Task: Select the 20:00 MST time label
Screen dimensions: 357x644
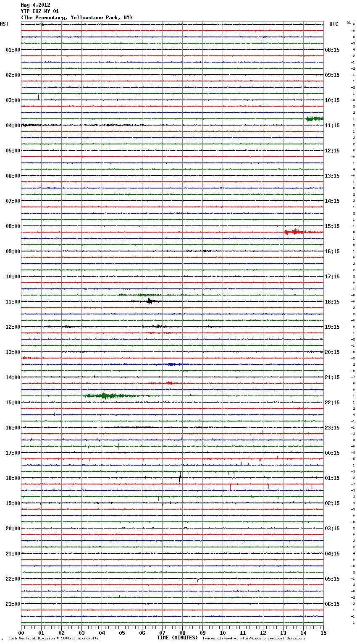Action: [x=13, y=529]
